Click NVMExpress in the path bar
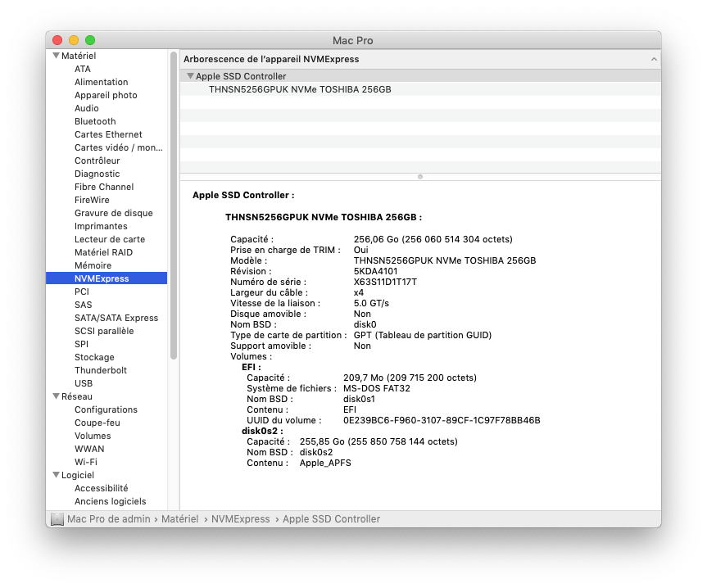The height and width of the screenshot is (588, 707). [x=240, y=519]
